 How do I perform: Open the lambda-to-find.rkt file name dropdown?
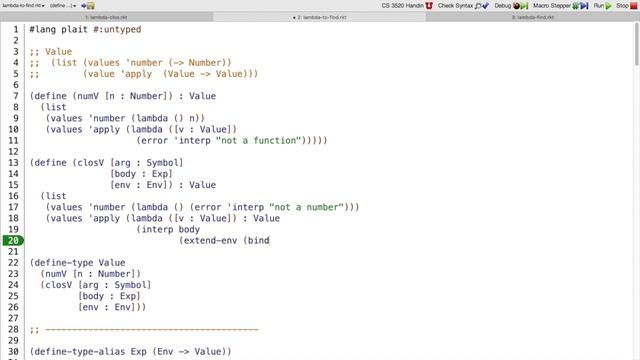[x=23, y=6]
